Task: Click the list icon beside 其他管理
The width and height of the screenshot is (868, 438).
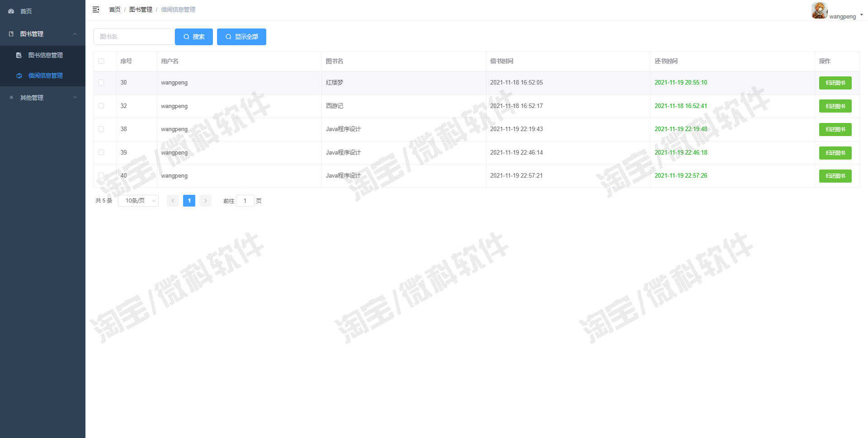Action: (11, 98)
